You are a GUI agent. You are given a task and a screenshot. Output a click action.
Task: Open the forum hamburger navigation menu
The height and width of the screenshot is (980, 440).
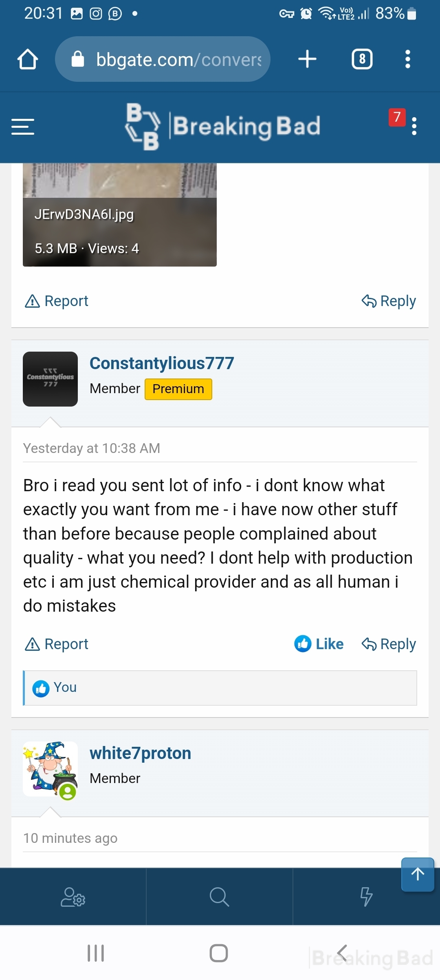point(23,127)
